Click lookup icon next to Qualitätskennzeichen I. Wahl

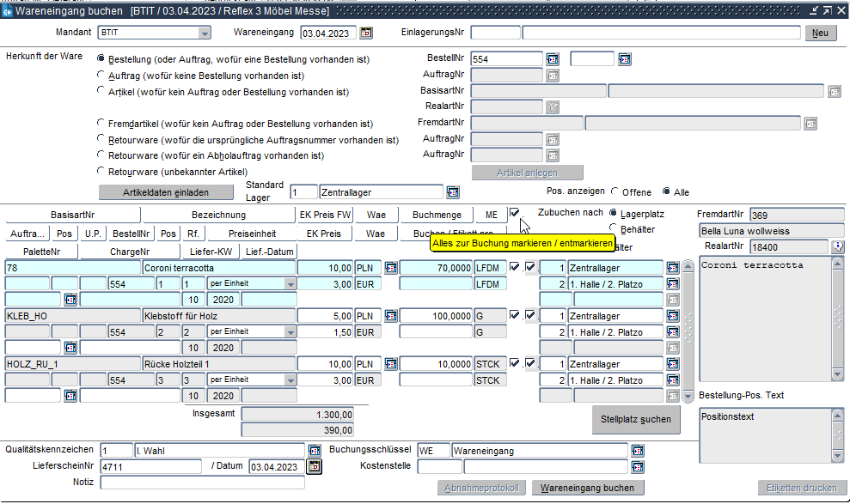coord(315,450)
